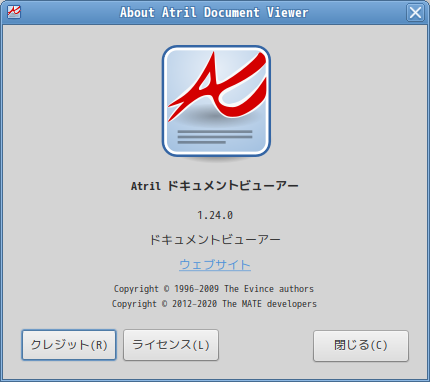Click the year range '1996-2009'
The height and width of the screenshot is (382, 430).
(x=197, y=289)
